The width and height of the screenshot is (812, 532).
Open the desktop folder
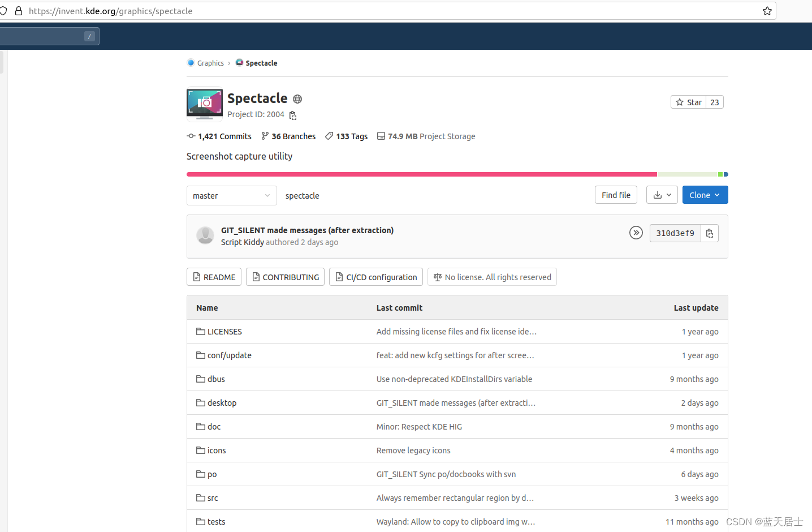(x=222, y=403)
